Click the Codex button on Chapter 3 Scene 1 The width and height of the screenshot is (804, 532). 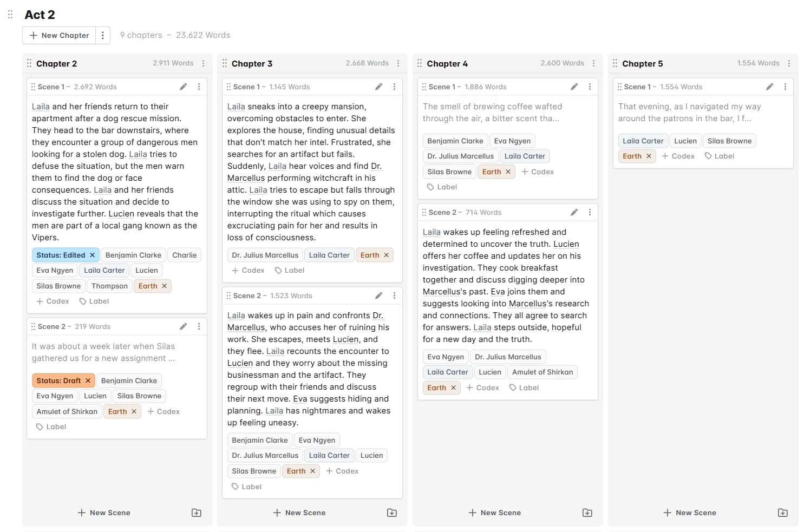click(x=248, y=270)
